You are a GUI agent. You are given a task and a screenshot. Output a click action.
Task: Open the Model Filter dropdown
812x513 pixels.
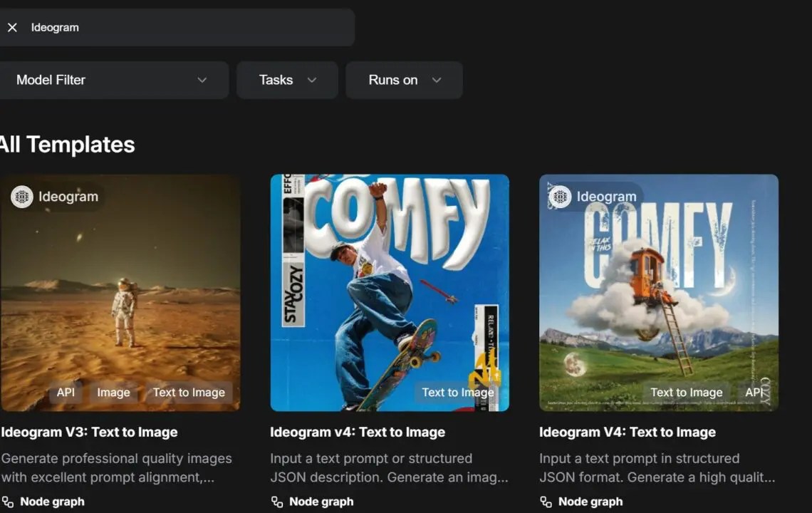coord(113,81)
